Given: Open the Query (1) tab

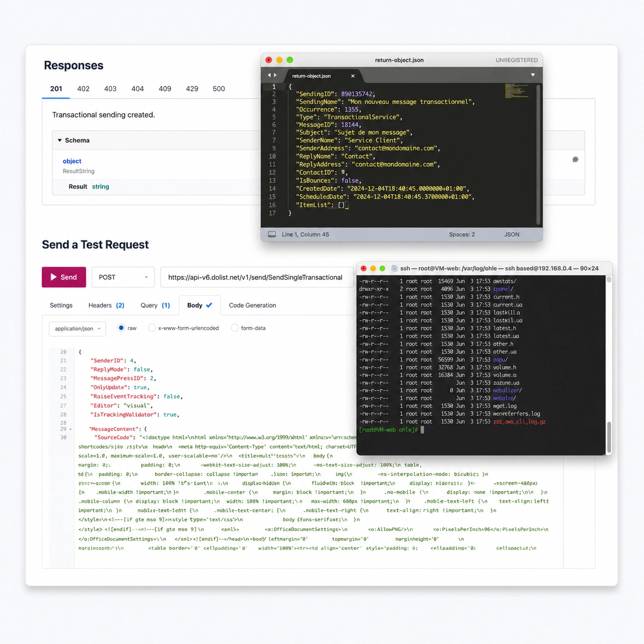Looking at the screenshot, I should 155,305.
